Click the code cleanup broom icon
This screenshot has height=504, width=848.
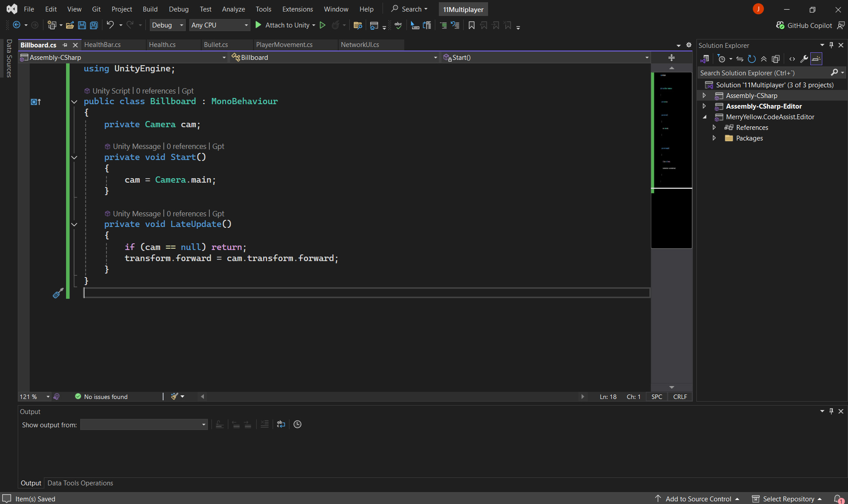pos(175,396)
